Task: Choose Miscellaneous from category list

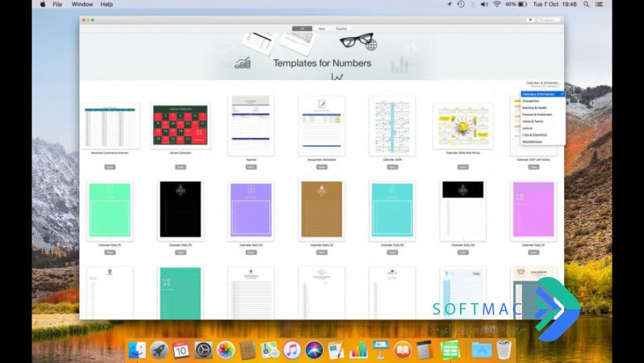Action: tap(543, 142)
